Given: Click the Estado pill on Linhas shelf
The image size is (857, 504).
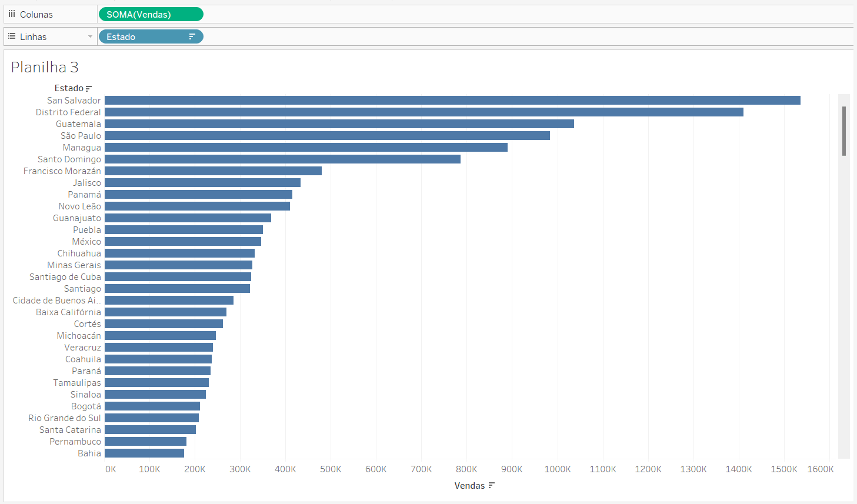Looking at the screenshot, I should pyautogui.click(x=151, y=36).
